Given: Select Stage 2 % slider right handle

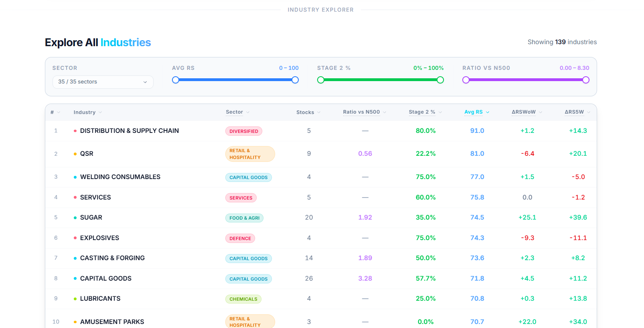Looking at the screenshot, I should [440, 80].
